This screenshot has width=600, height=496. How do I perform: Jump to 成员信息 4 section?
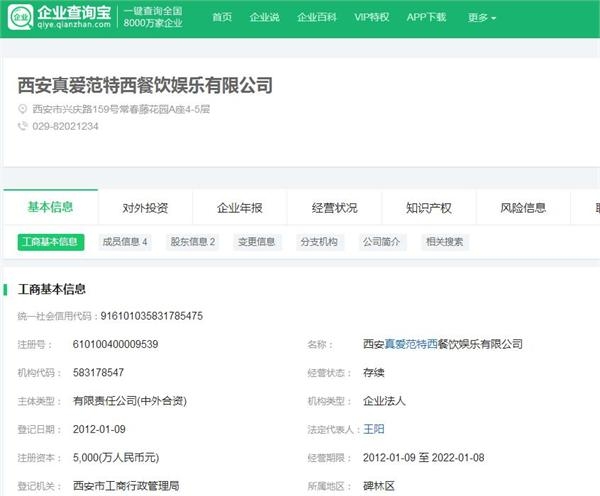[125, 242]
